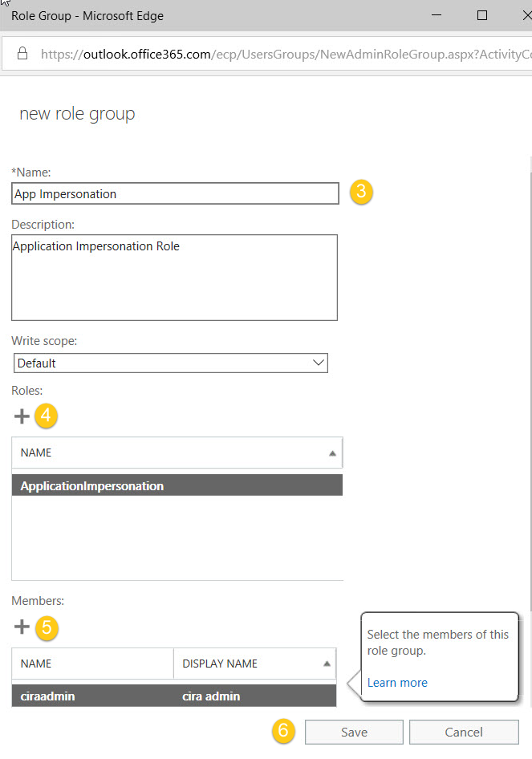Sort roles by the NAME column arrow
This screenshot has height=759, width=532.
point(332,453)
